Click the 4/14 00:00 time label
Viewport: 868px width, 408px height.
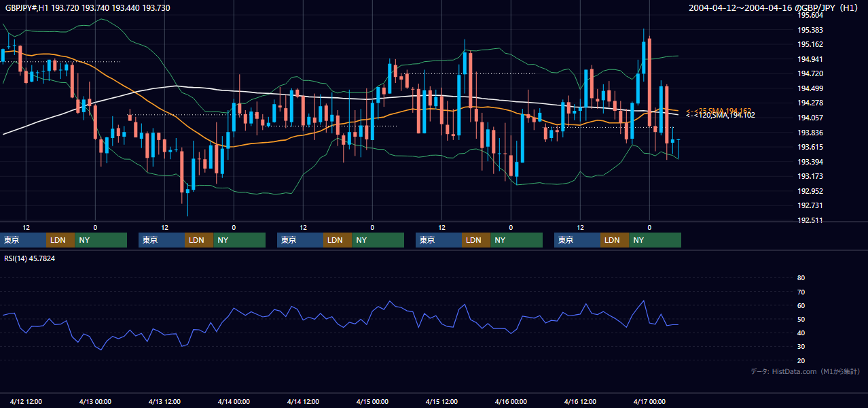234,401
